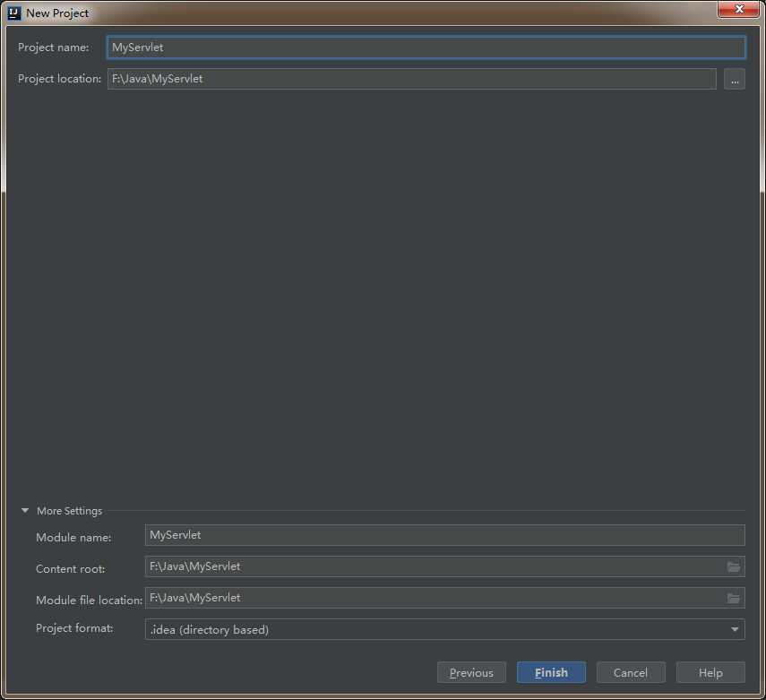766x700 pixels.
Task: Go back with the Previous button
Action: (x=471, y=672)
